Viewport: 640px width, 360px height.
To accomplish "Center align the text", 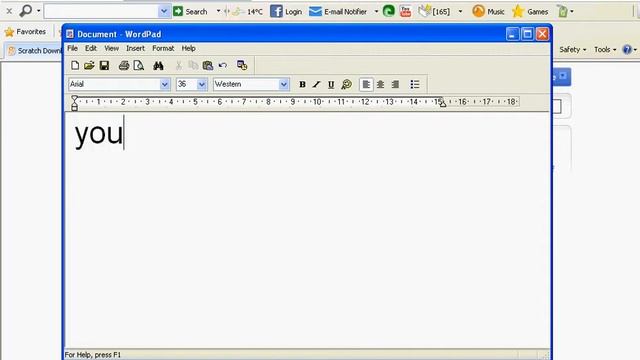I will [x=380, y=84].
